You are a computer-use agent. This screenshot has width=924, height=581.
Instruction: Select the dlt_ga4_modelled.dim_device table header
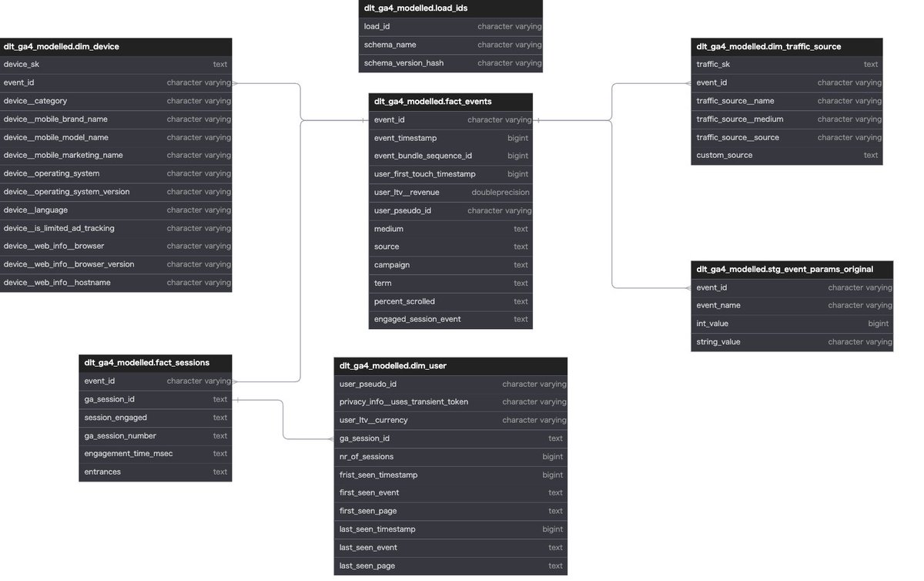tap(115, 46)
